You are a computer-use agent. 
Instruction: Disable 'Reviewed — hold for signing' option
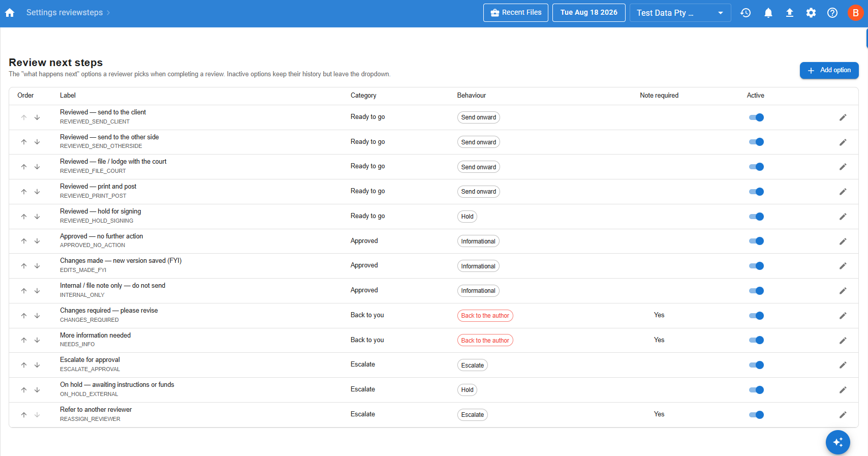tap(756, 217)
